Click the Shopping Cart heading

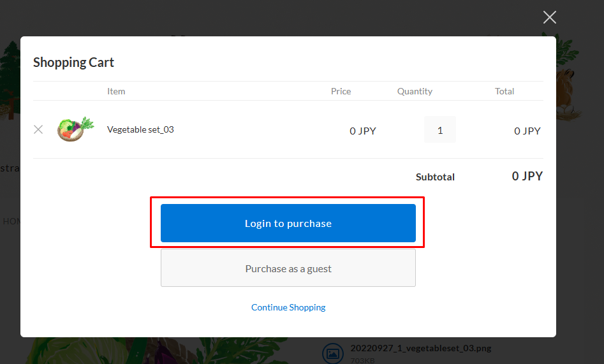coord(73,62)
